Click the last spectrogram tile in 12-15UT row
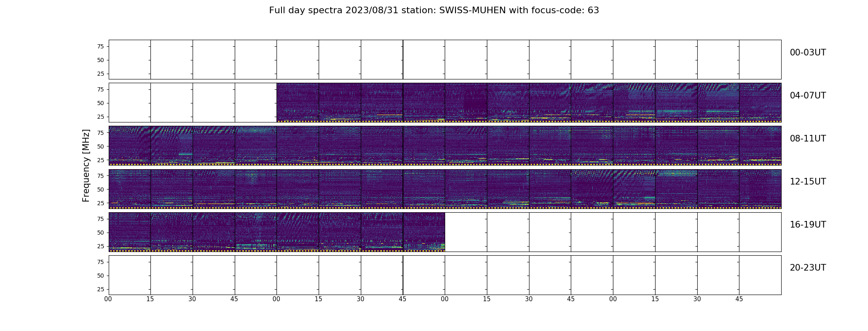The height and width of the screenshot is (331, 868). point(760,189)
